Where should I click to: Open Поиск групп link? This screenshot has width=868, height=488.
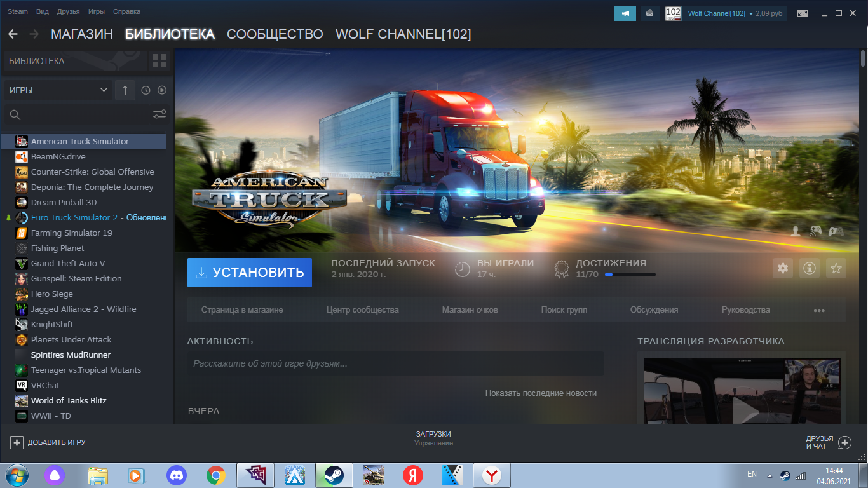[564, 310]
